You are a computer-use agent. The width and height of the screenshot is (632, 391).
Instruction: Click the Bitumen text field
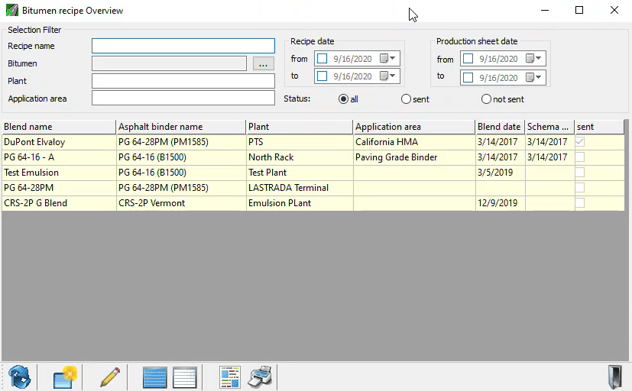[x=169, y=64]
